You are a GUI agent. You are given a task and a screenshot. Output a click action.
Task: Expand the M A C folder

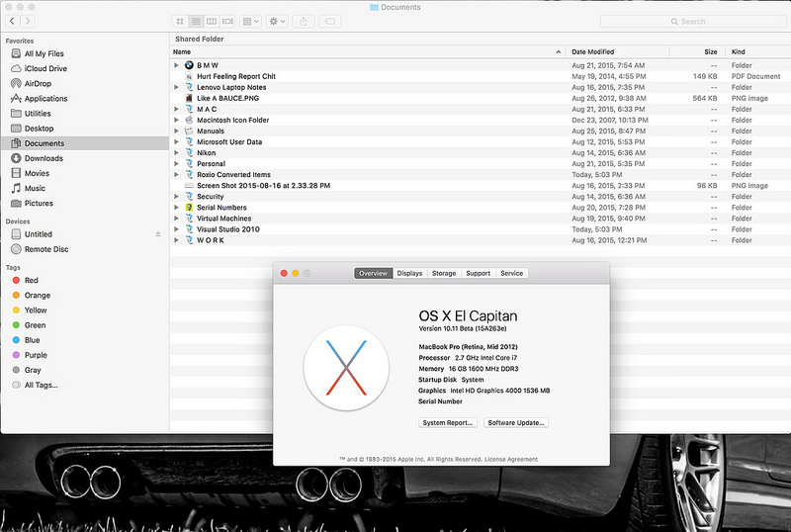coord(176,109)
